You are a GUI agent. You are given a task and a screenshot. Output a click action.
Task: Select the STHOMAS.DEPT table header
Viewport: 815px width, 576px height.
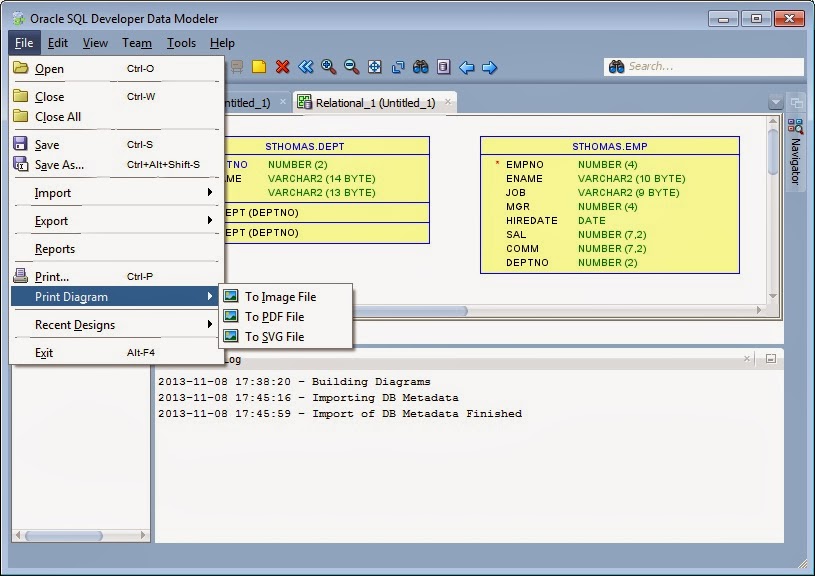pyautogui.click(x=305, y=147)
